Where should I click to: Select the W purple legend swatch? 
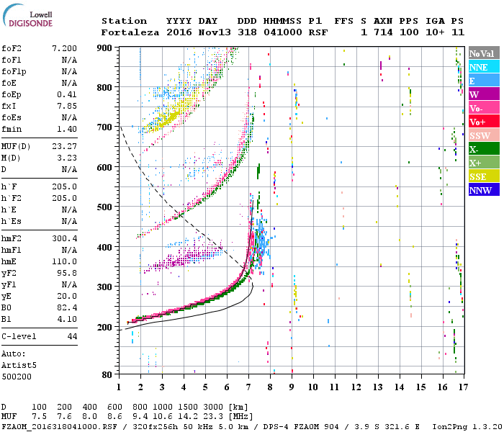[484, 94]
